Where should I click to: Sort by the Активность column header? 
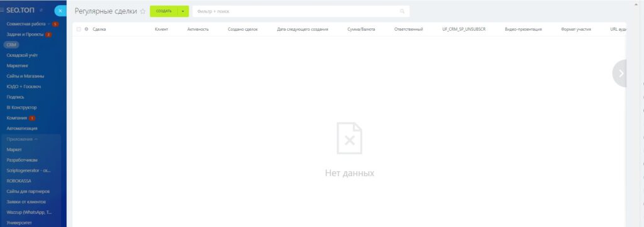tap(198, 29)
